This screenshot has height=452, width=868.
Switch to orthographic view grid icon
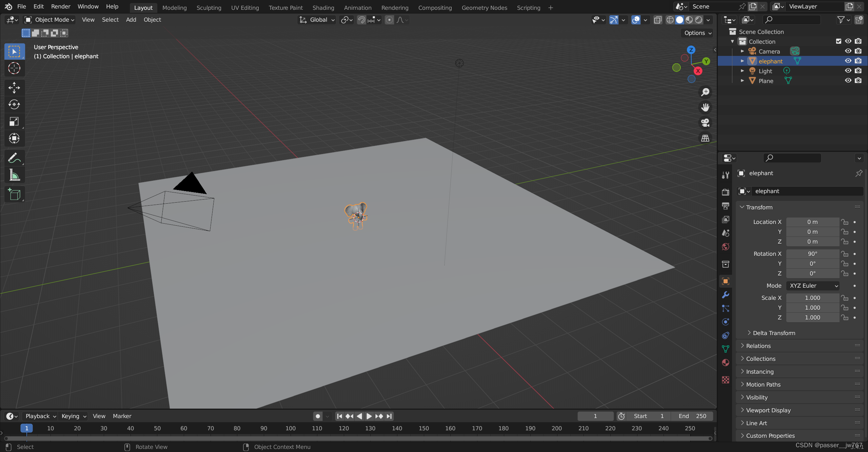705,138
